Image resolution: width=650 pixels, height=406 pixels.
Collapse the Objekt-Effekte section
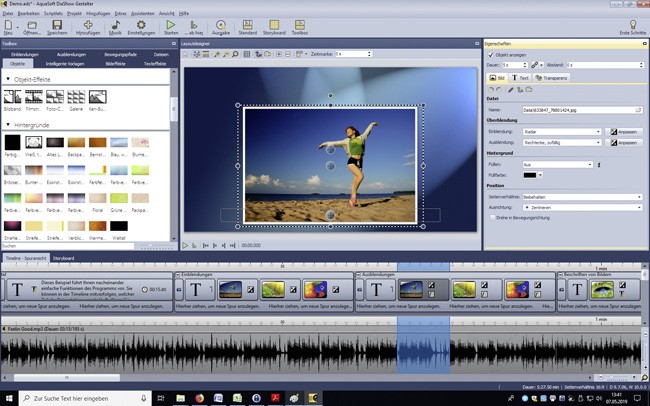(x=8, y=78)
